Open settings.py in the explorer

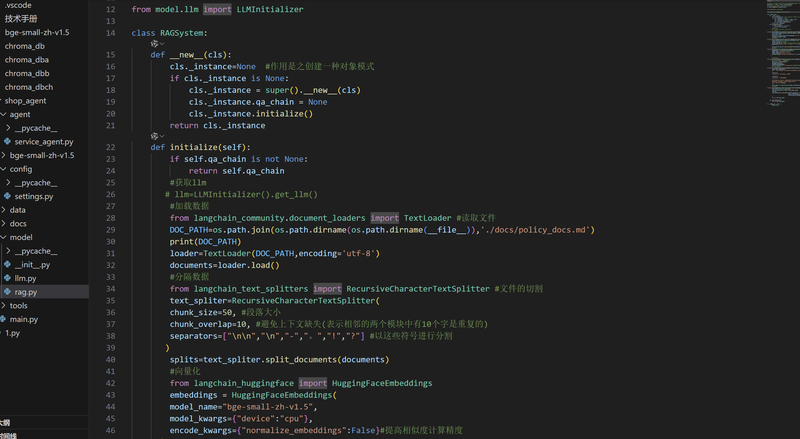coord(34,196)
